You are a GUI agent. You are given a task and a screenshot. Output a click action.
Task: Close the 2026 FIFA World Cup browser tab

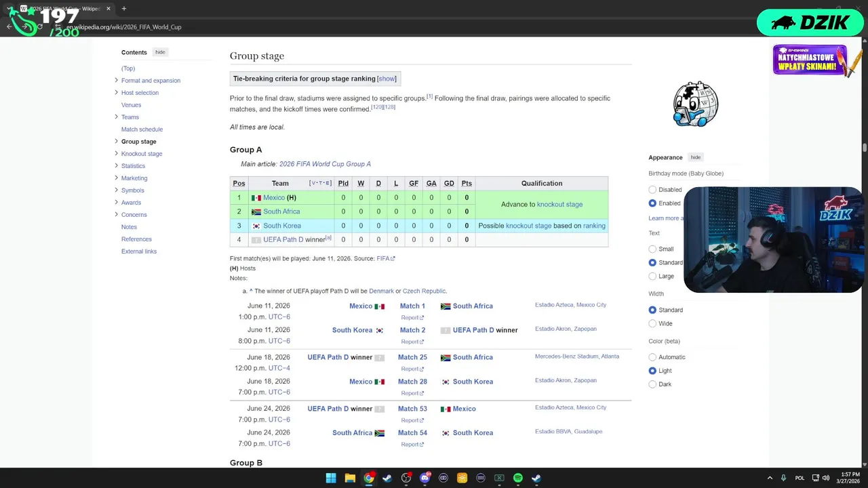[108, 9]
